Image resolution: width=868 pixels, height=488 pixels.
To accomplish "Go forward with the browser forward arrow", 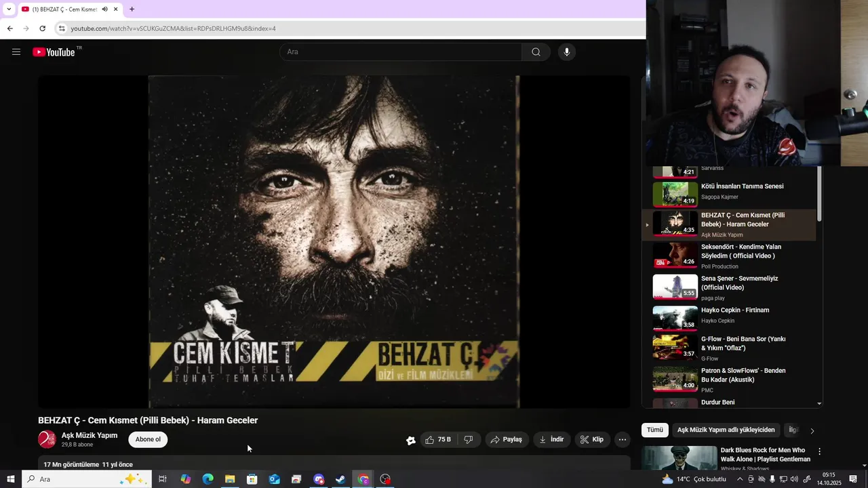I will pyautogui.click(x=26, y=28).
